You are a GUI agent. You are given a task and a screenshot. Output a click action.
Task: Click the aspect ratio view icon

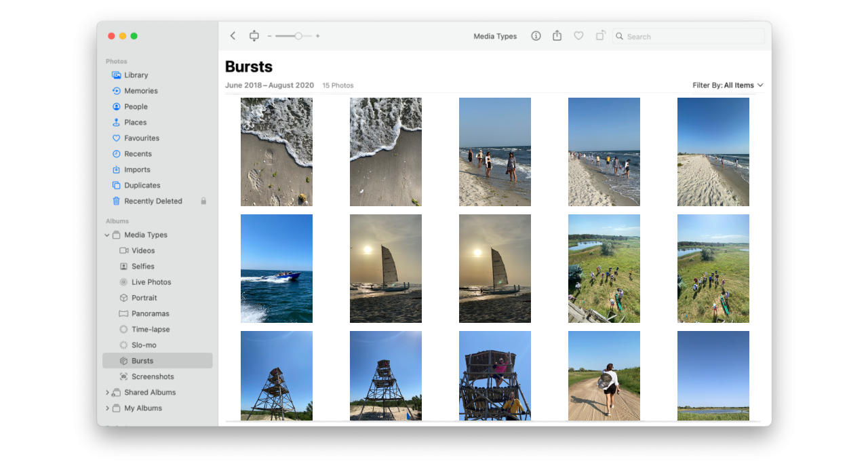click(254, 36)
